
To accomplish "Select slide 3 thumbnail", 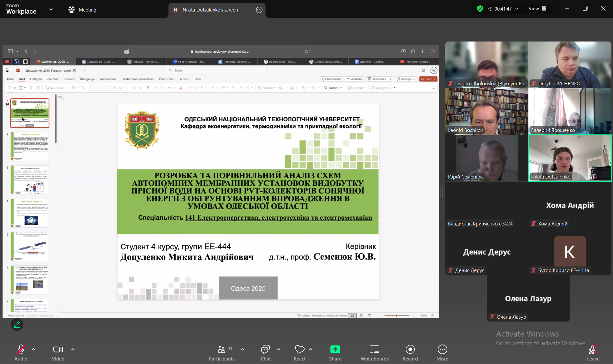I will click(30, 180).
